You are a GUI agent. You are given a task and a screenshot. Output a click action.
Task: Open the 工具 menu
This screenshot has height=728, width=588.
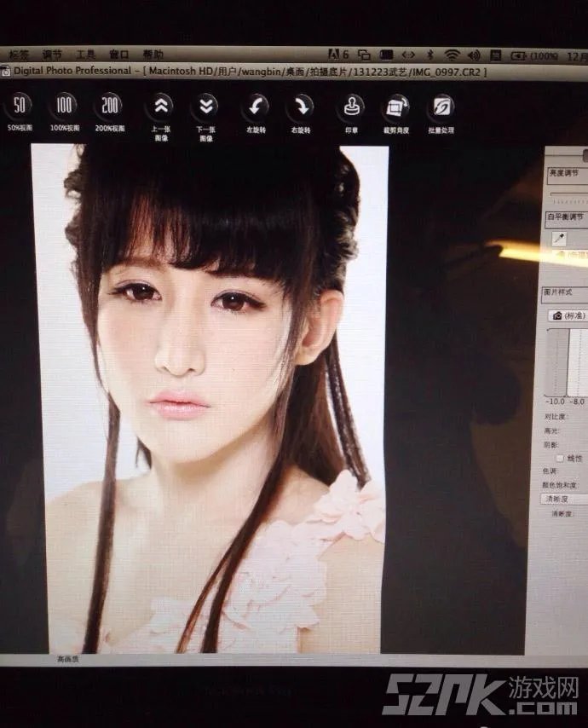pyautogui.click(x=86, y=55)
